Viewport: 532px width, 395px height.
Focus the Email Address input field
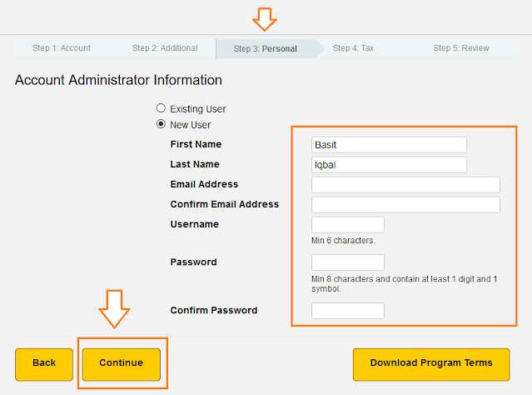coord(405,185)
